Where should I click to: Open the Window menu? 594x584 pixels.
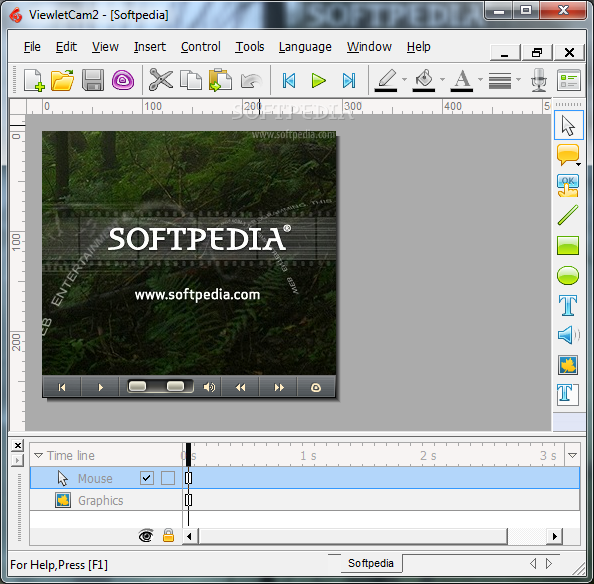coord(369,47)
